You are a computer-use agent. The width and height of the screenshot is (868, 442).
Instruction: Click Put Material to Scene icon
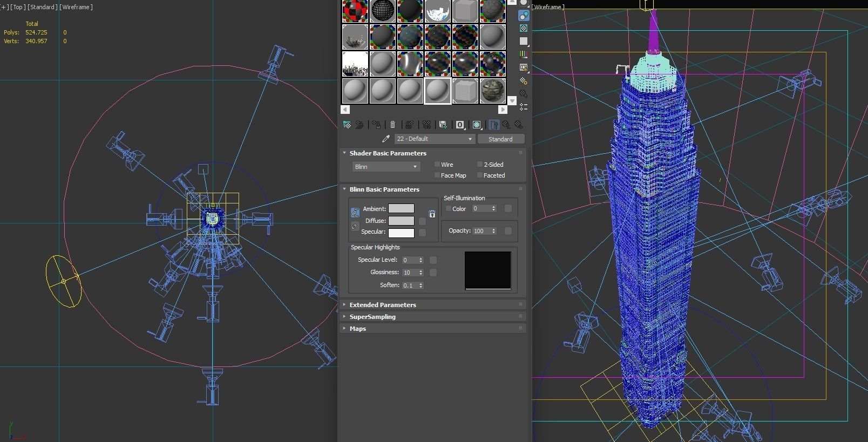tap(360, 125)
